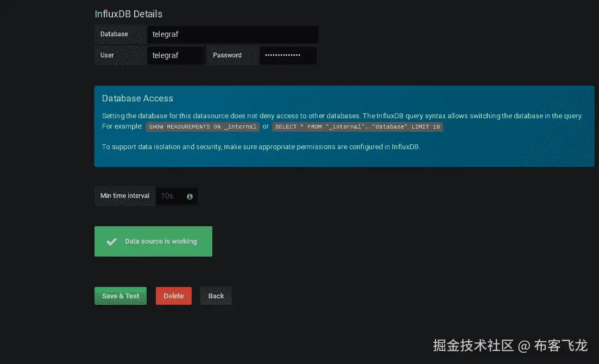
Task: Click the User input field
Action: point(175,55)
